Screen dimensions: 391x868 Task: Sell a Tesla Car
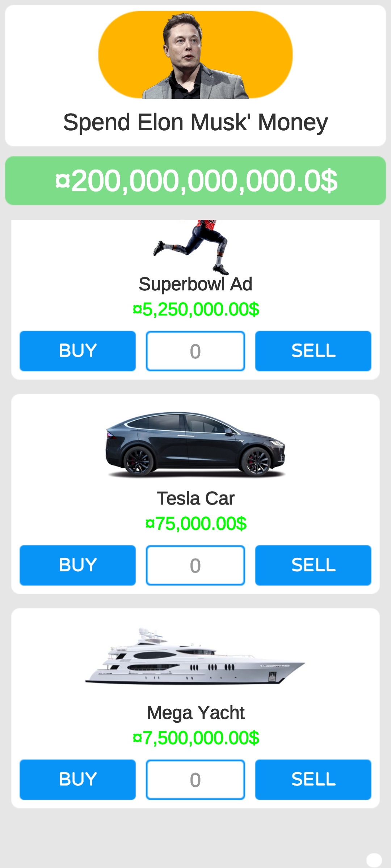click(x=313, y=565)
